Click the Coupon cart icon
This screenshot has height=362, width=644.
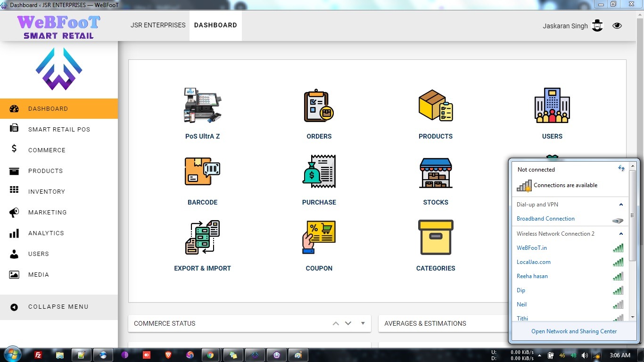click(x=319, y=237)
